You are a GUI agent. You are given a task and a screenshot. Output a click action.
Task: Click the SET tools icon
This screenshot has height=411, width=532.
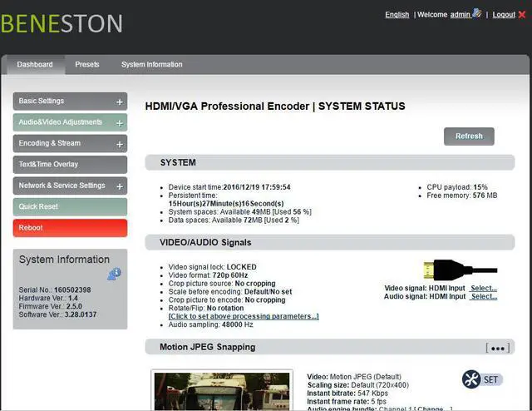[473, 379]
